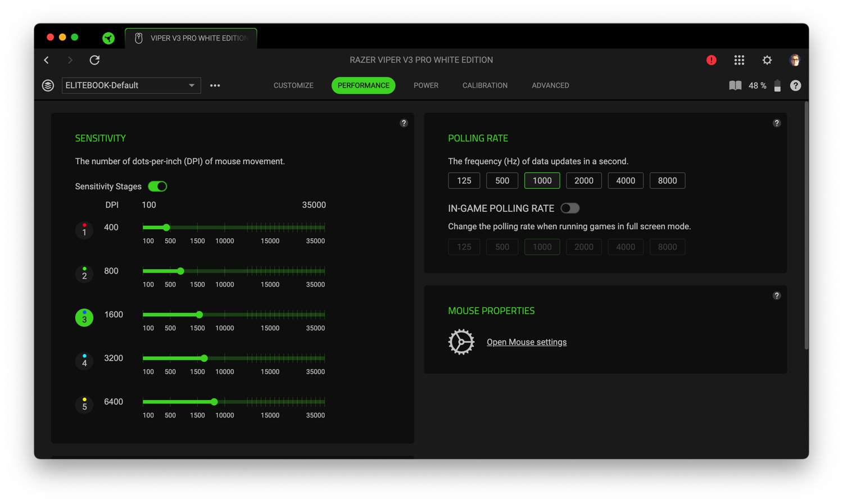Expand the ELITEBOOK-Default profile dropdown
The image size is (843, 504).
(131, 85)
